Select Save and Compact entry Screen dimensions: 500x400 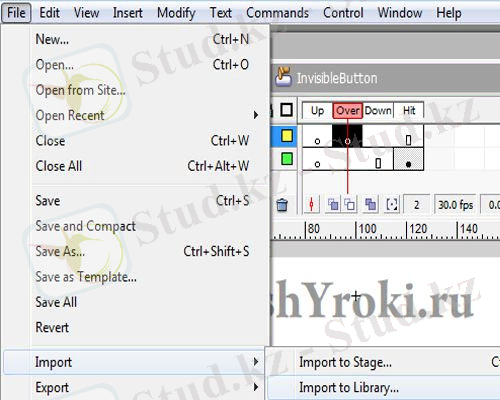(x=142, y=226)
